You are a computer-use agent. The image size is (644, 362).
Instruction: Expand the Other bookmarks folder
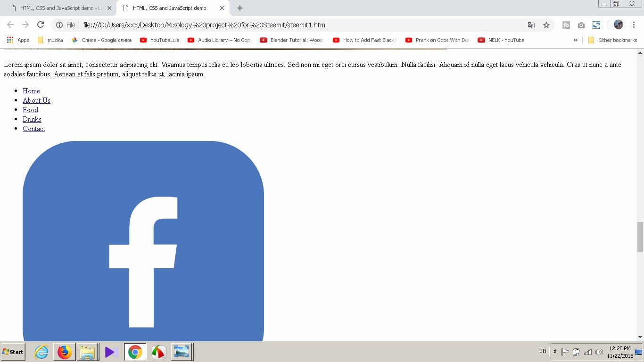[x=612, y=40]
